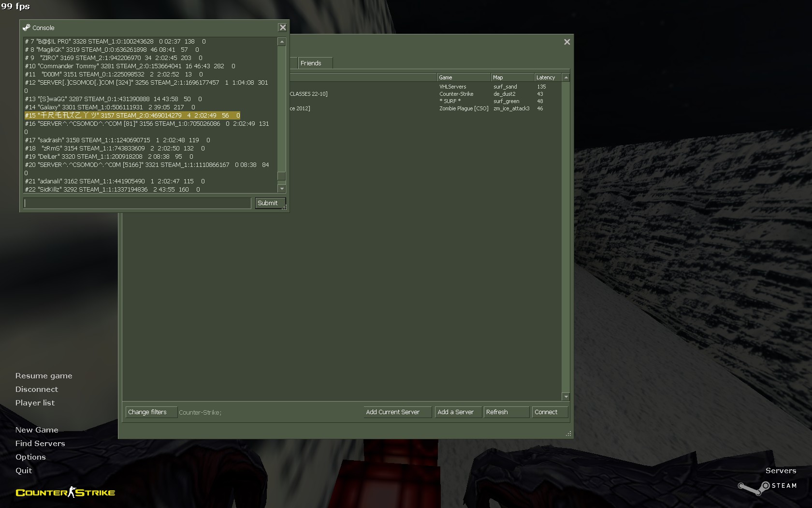Sort servers by Latency column
The width and height of the screenshot is (812, 508).
547,77
